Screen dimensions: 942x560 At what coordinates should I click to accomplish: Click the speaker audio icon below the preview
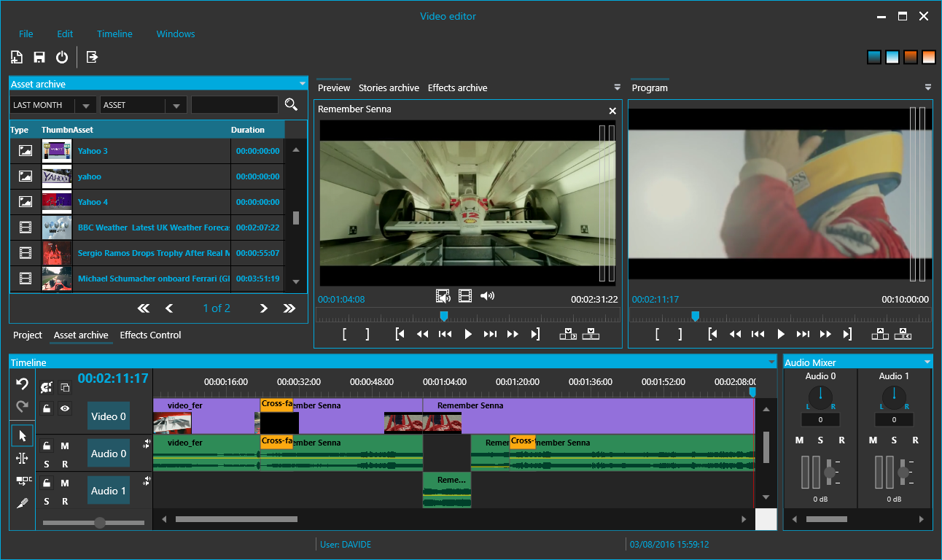487,296
